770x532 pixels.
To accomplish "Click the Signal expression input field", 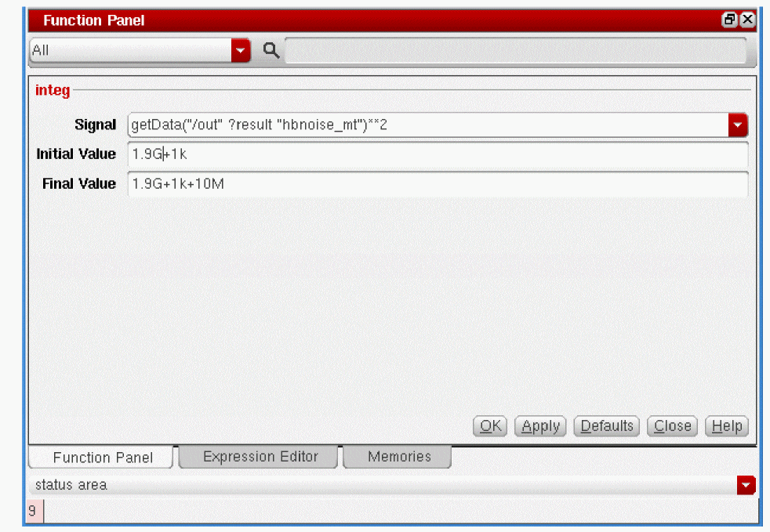I will click(427, 125).
